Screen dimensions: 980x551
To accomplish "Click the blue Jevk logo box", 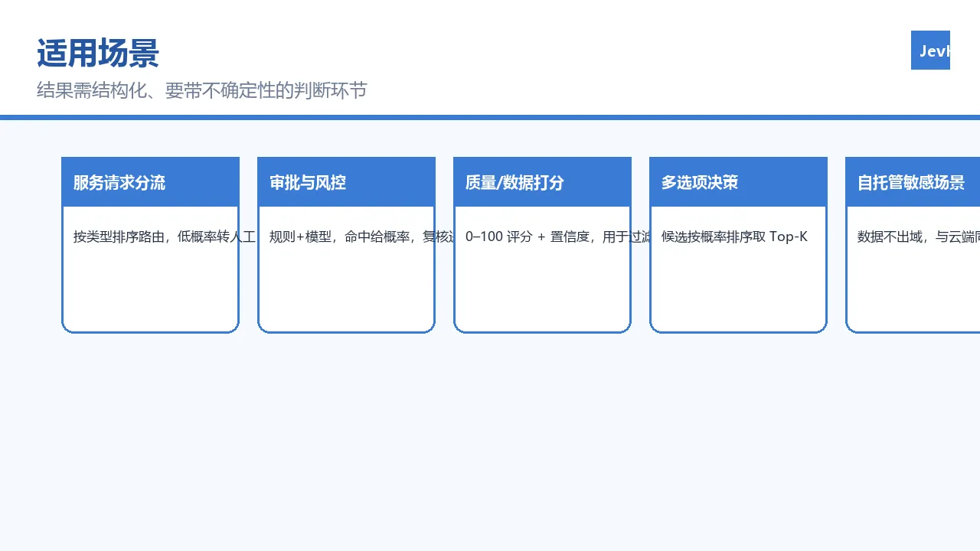I will coord(930,51).
